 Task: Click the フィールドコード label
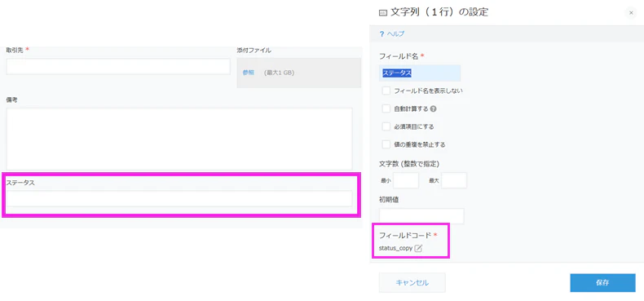(405, 235)
